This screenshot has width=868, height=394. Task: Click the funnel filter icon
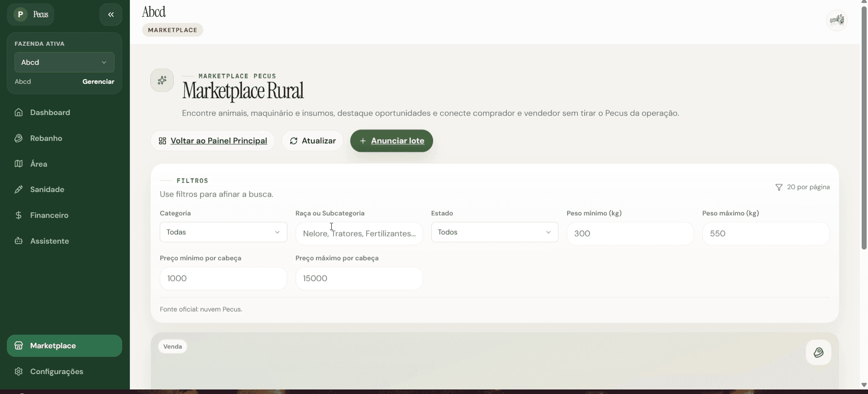pyautogui.click(x=779, y=187)
